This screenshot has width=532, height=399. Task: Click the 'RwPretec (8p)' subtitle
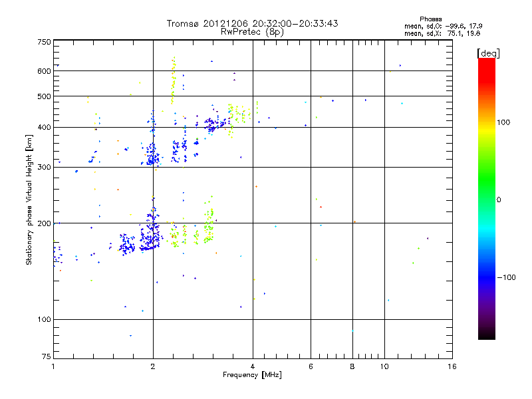[252, 32]
